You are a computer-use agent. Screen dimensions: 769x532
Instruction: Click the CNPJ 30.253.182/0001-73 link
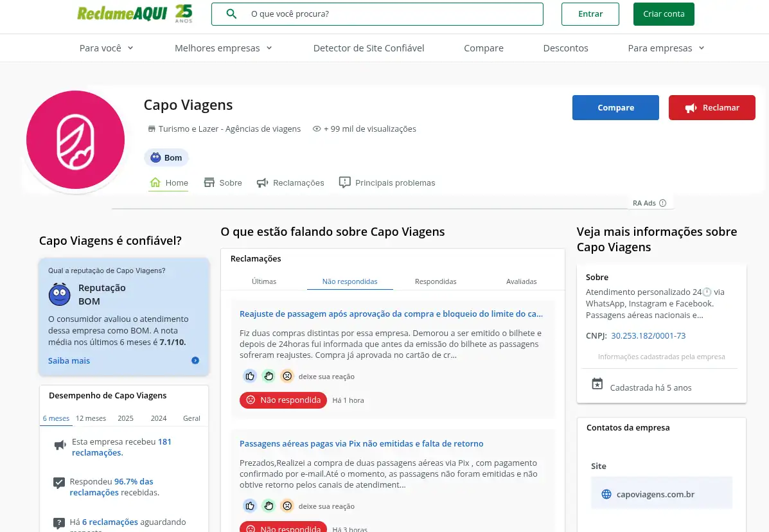point(648,336)
